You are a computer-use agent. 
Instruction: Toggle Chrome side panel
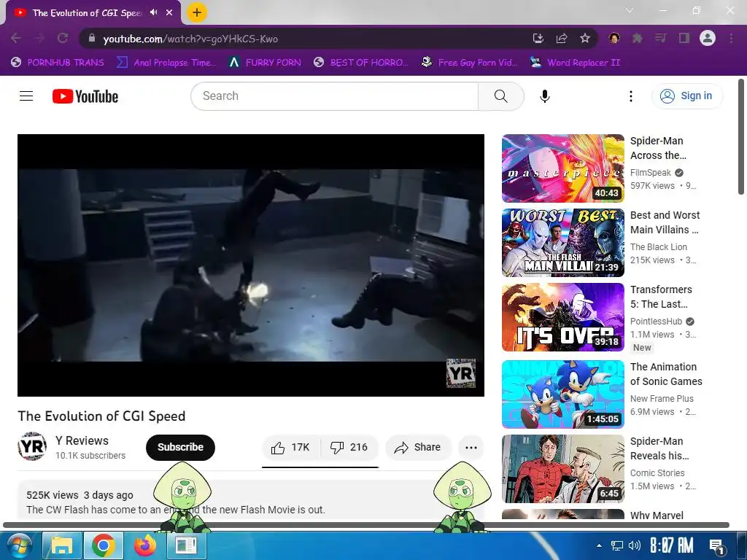click(x=684, y=38)
